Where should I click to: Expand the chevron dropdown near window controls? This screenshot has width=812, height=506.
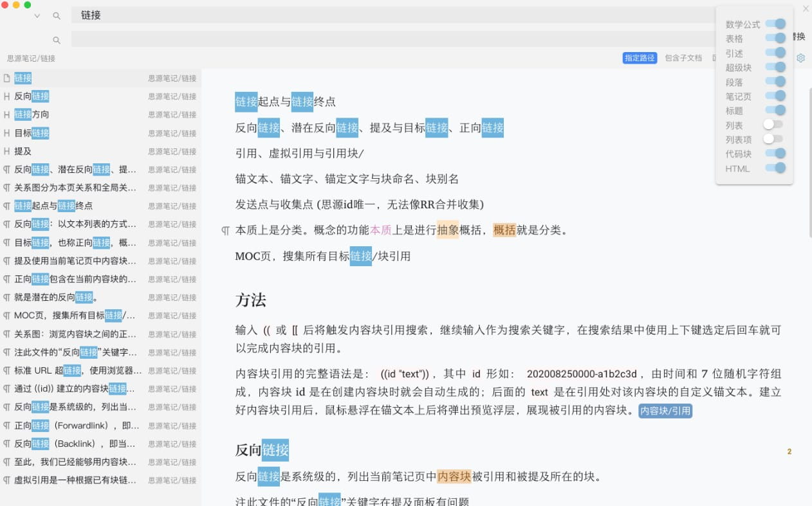tap(37, 16)
